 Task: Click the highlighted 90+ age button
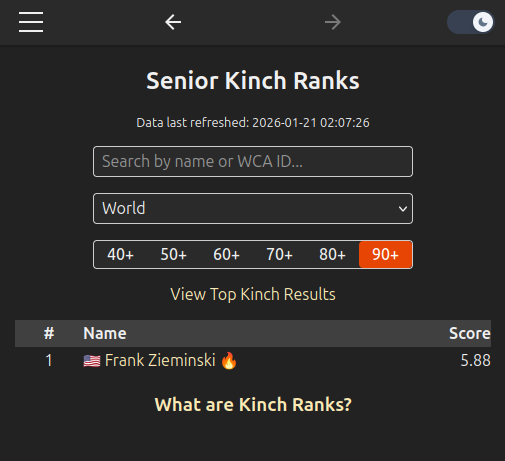[x=385, y=255]
